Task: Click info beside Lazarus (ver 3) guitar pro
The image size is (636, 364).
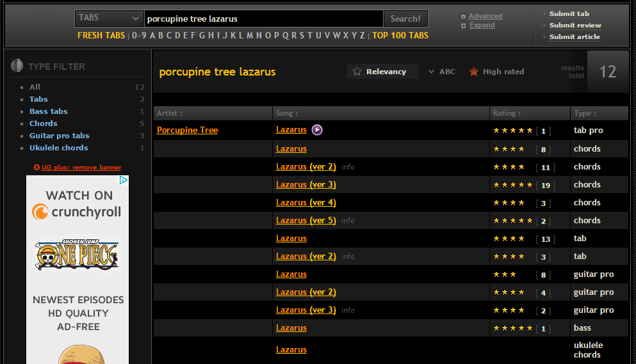Action: click(x=348, y=310)
